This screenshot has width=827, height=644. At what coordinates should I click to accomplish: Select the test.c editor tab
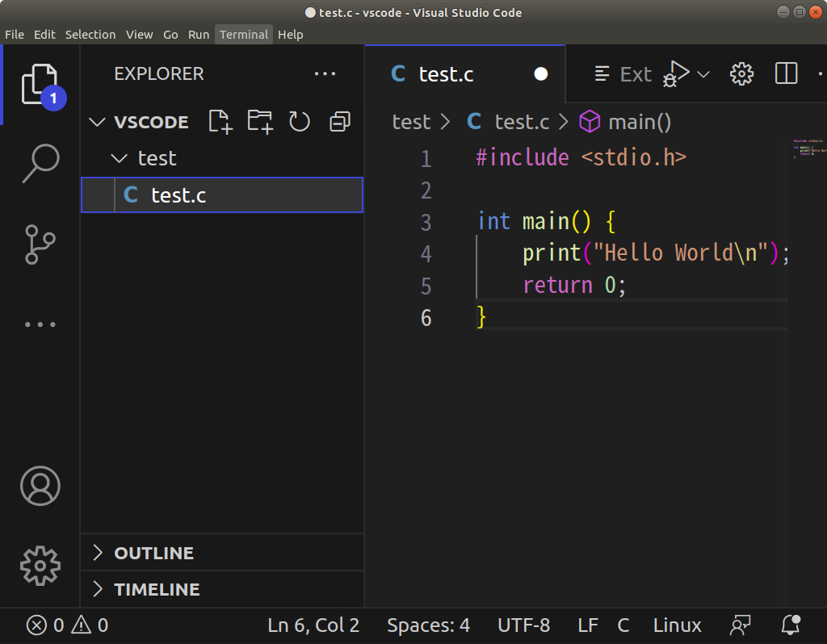[x=464, y=73]
